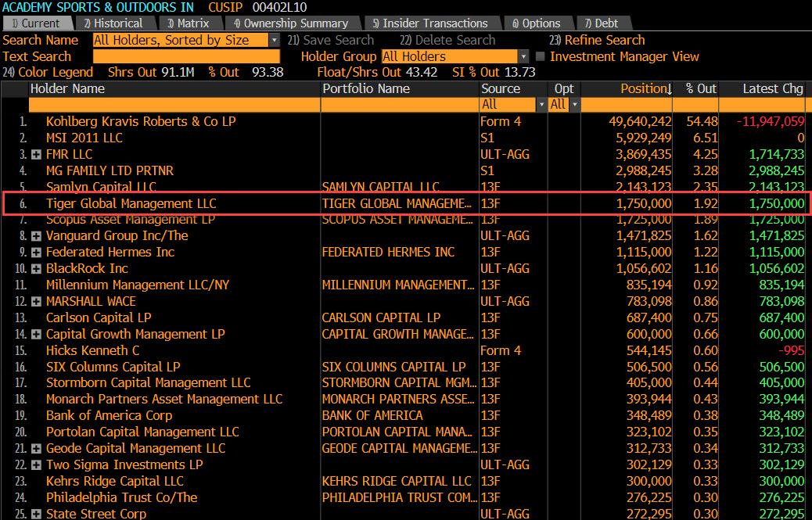The height and width of the screenshot is (520, 812).
Task: Click the Holder Name filter field
Action: 174,105
